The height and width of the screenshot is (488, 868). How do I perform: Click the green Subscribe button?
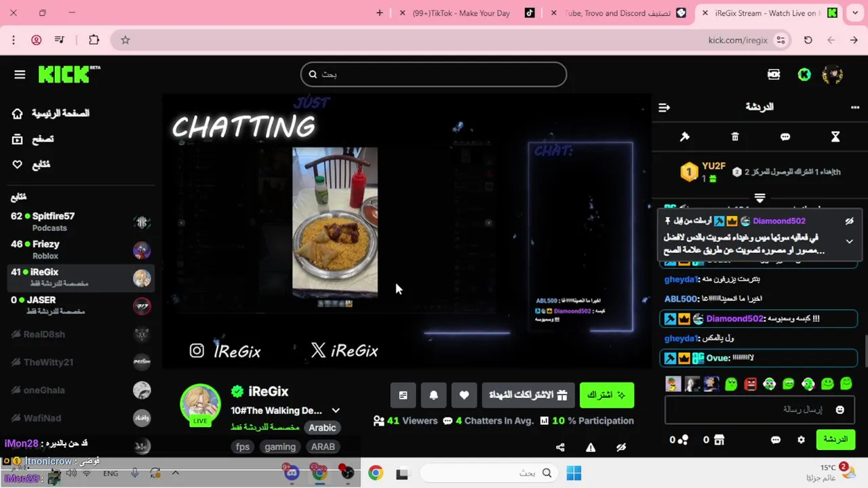point(607,395)
